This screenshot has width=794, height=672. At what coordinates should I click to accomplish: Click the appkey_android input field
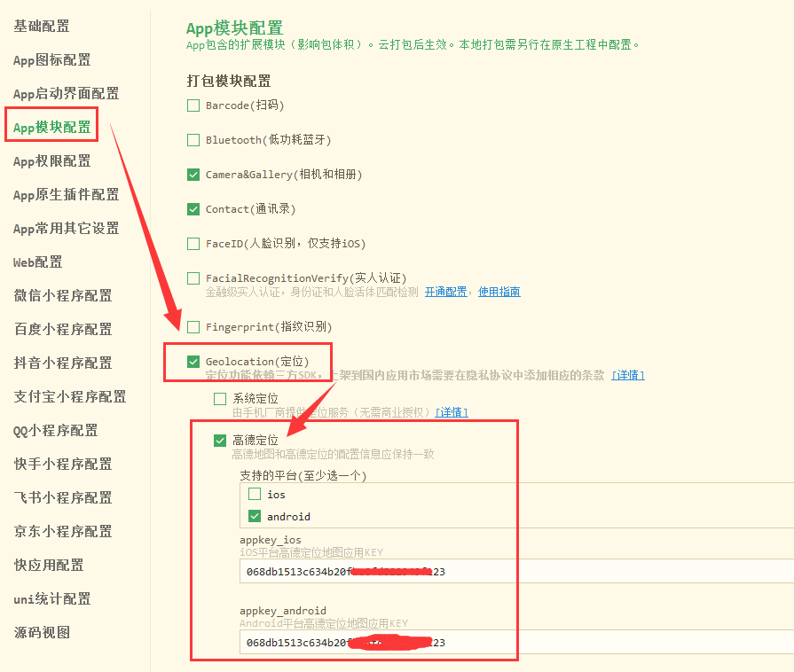373,641
